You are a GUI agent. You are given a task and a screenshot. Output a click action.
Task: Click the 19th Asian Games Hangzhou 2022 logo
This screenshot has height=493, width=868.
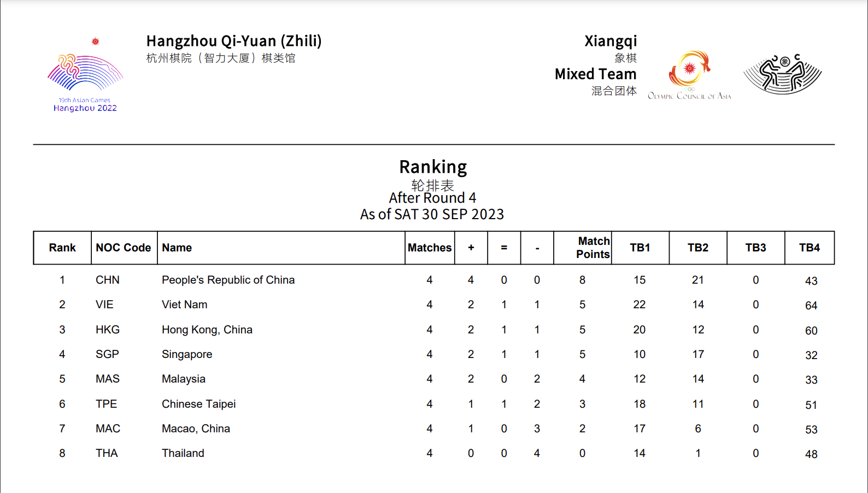click(85, 75)
